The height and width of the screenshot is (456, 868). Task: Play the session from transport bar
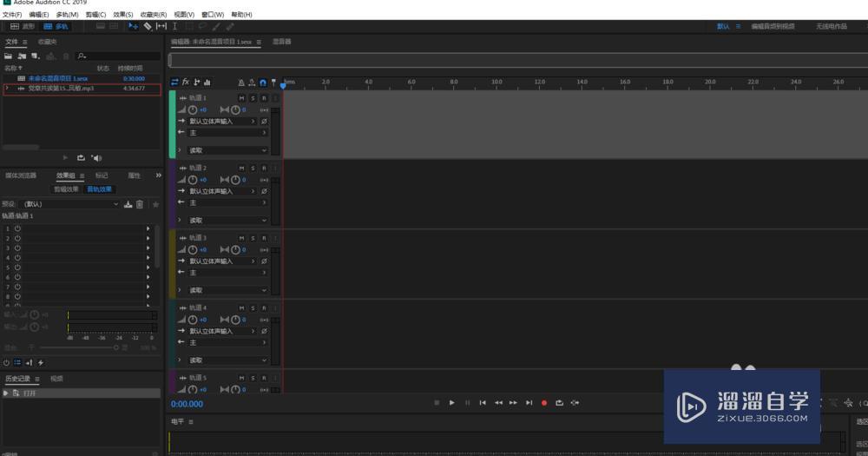(451, 403)
